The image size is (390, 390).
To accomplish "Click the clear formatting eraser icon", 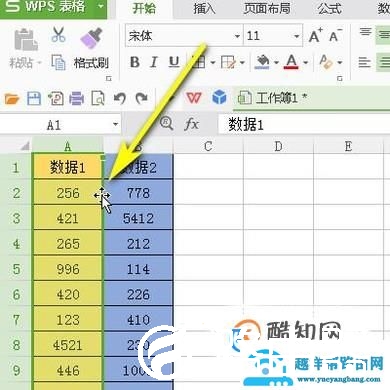I will click(x=326, y=62).
